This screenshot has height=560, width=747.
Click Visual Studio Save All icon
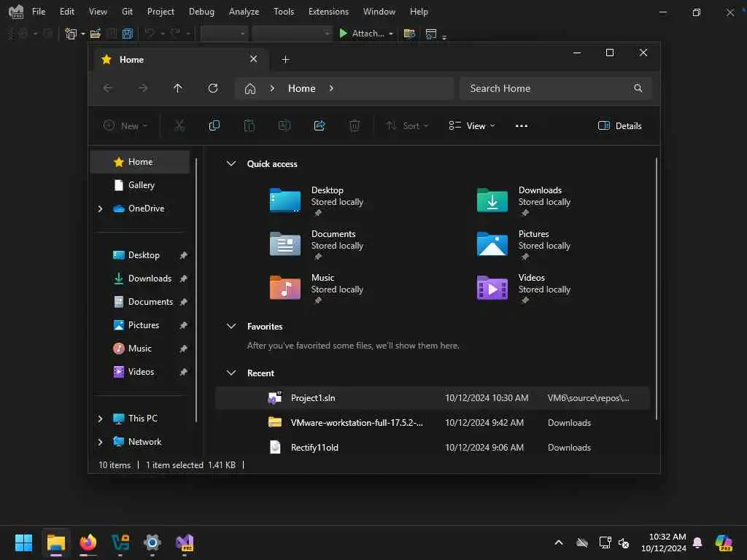point(127,34)
